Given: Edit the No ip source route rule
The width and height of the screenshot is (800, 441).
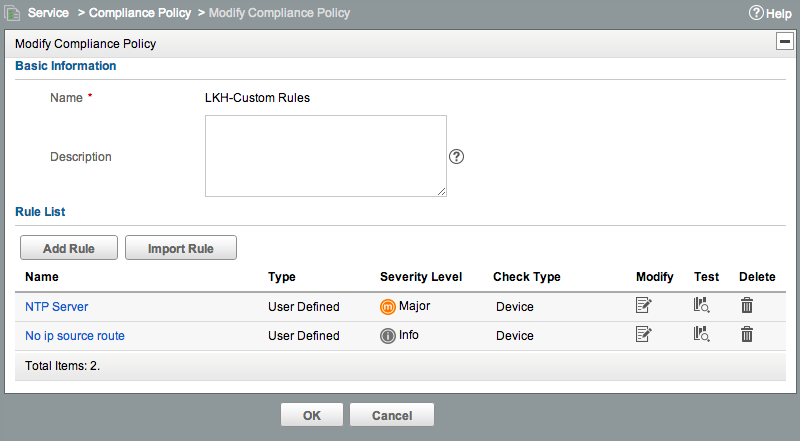Looking at the screenshot, I should (x=643, y=334).
